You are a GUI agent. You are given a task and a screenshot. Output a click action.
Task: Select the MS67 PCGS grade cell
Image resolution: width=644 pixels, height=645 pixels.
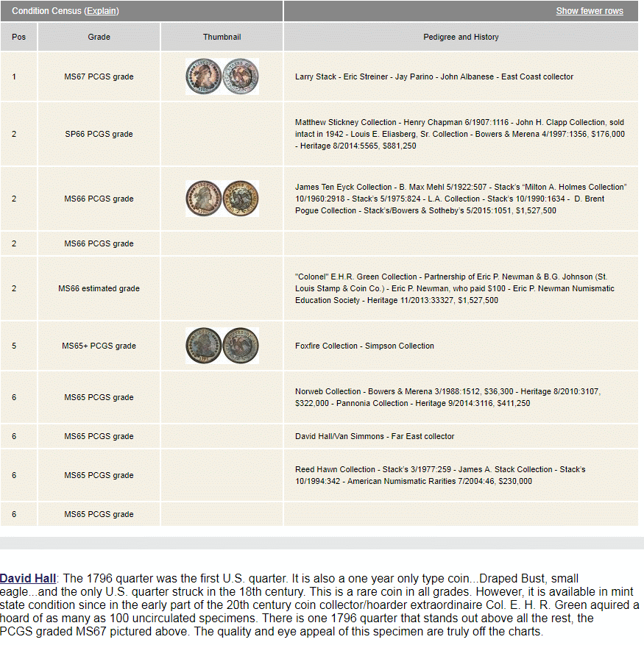99,76
